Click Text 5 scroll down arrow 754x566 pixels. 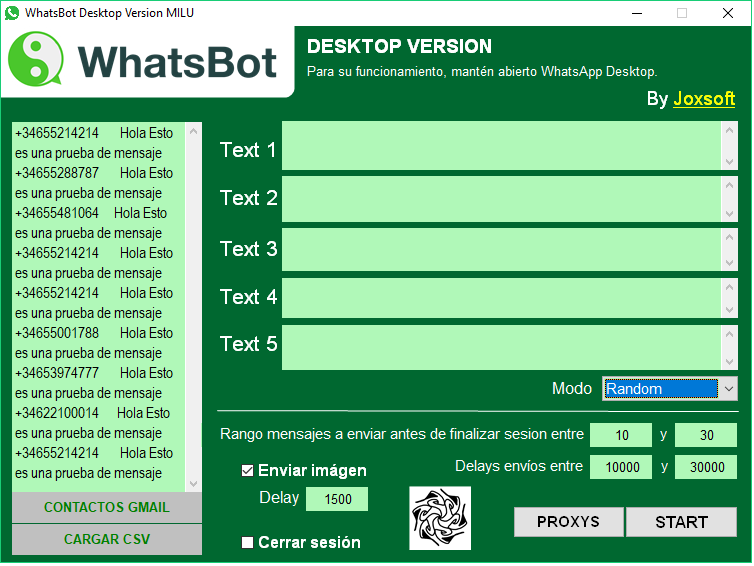coord(729,362)
